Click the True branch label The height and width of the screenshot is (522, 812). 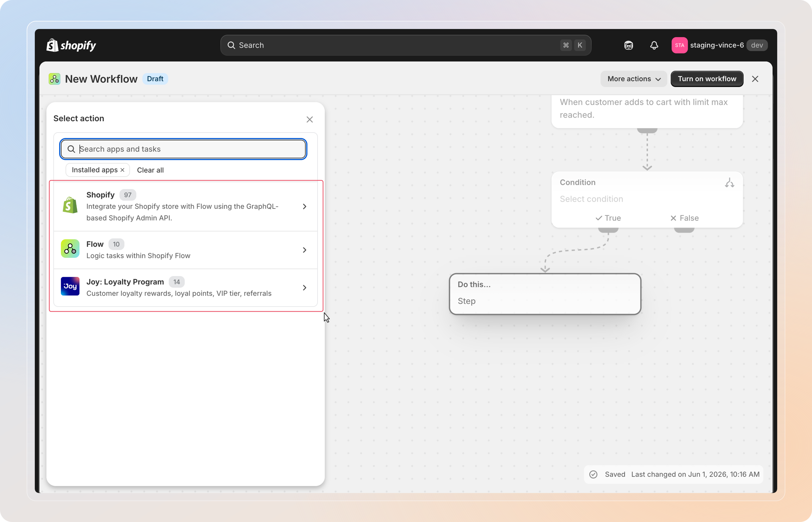pyautogui.click(x=608, y=218)
